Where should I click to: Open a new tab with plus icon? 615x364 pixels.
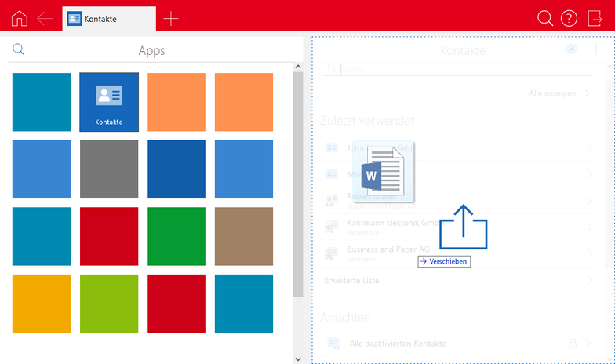pos(171,18)
